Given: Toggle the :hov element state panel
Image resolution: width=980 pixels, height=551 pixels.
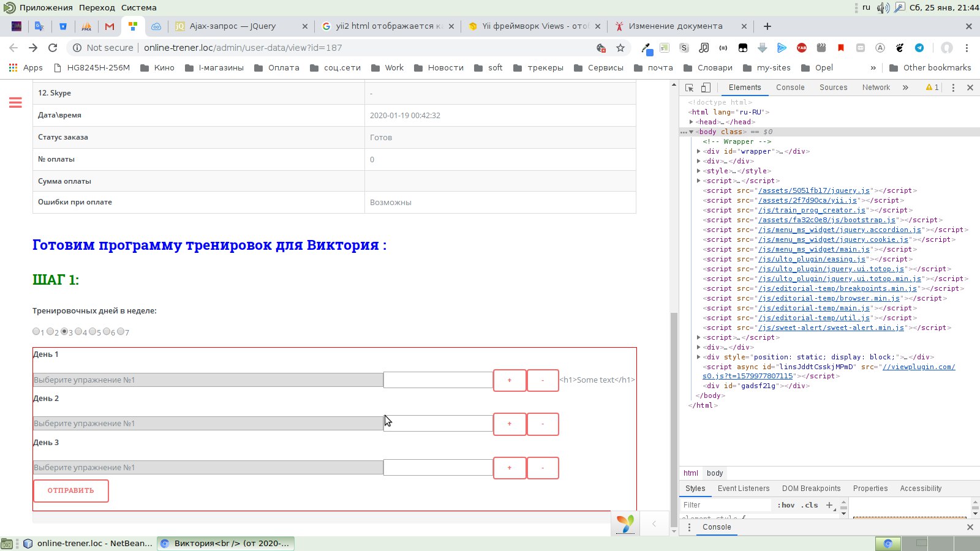Looking at the screenshot, I should [786, 505].
